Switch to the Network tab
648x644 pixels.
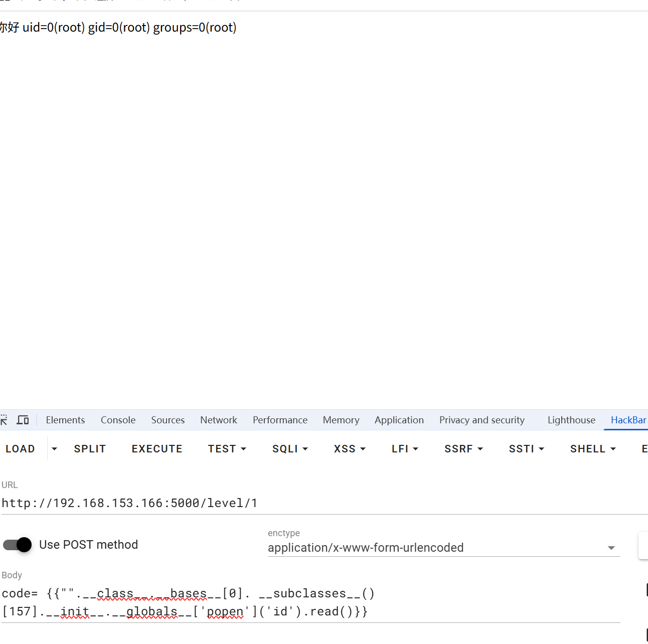(x=219, y=420)
